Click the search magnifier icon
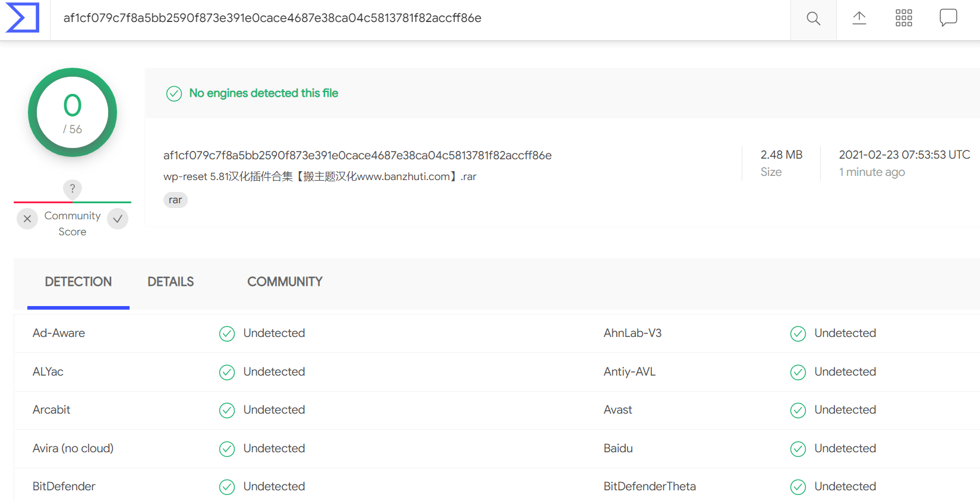 click(x=813, y=18)
